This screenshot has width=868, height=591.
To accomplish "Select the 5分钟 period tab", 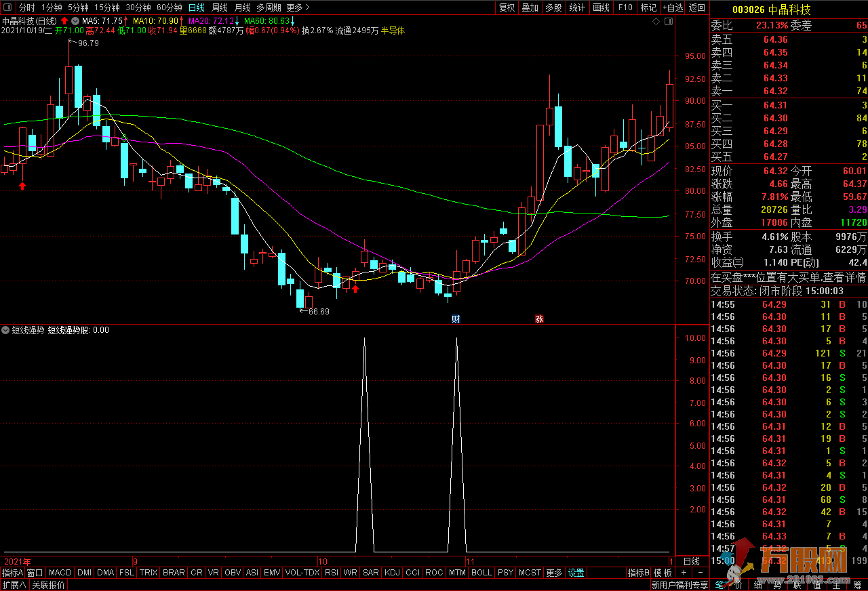I will 78,7.
